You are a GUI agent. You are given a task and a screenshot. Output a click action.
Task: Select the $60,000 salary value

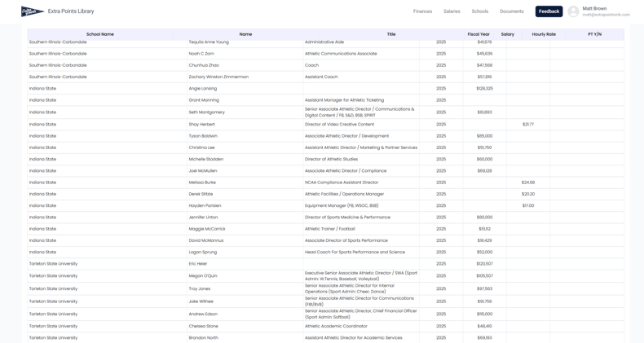pyautogui.click(x=485, y=159)
